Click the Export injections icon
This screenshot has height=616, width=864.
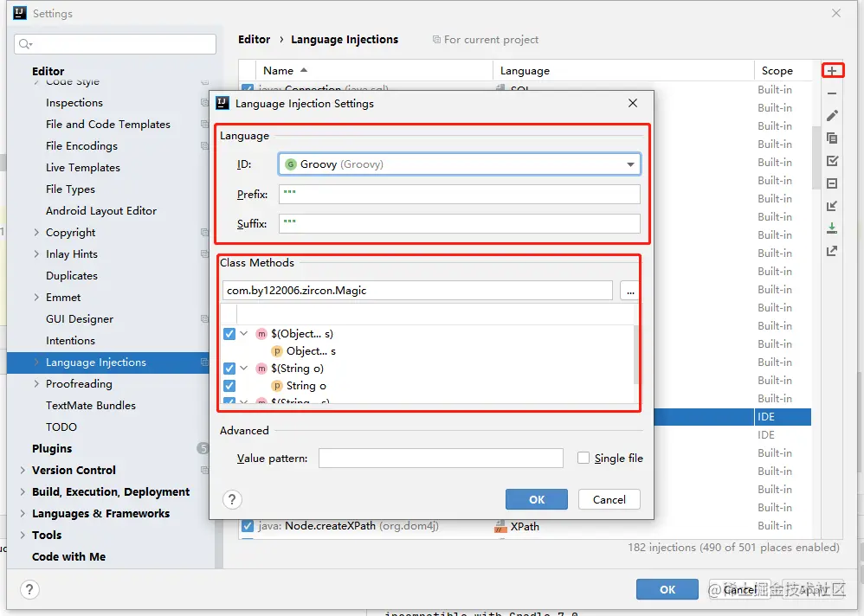click(x=832, y=251)
